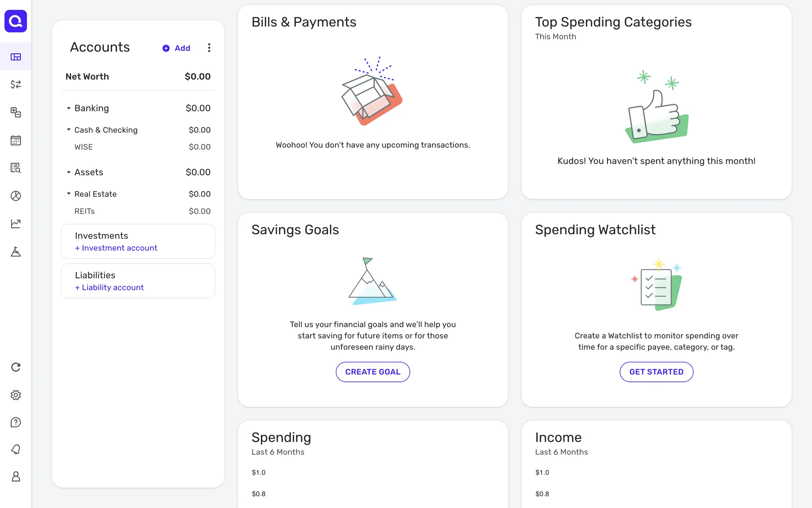
Task: Collapse the Cash & Checking subgroup
Action: click(x=69, y=130)
